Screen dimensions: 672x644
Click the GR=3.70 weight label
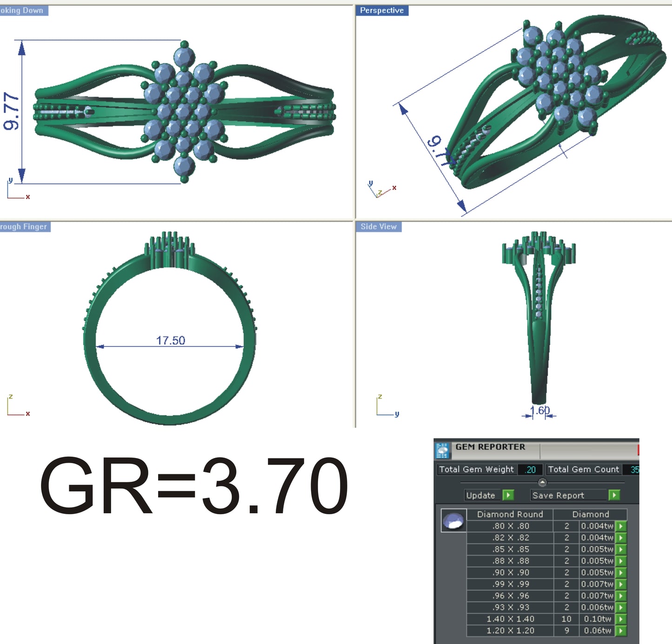pos(193,485)
